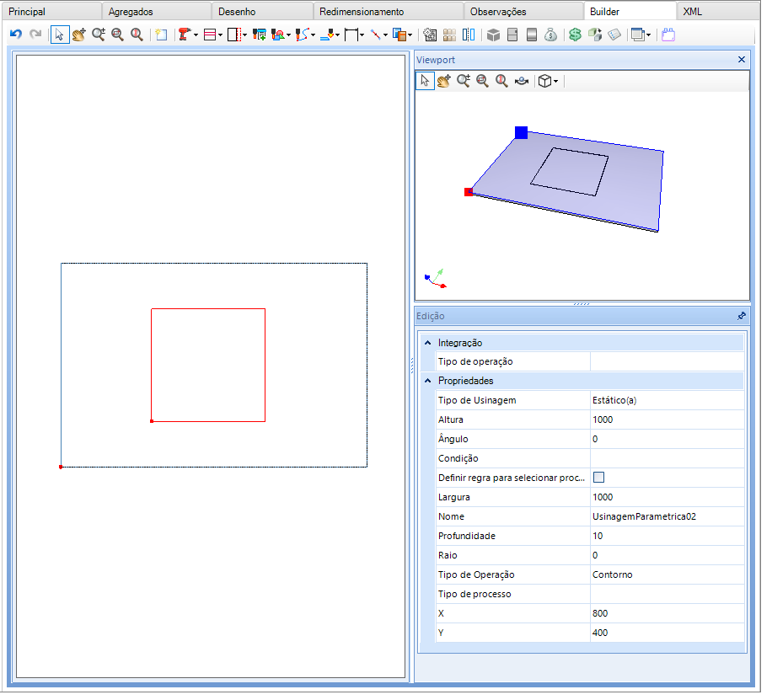Toggle the 'Definir regra para selecionar proc...' checkbox
Screen dimensions: 772x700
[599, 478]
